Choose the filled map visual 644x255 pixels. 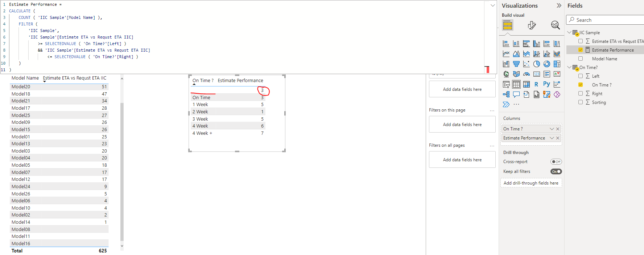pyautogui.click(x=516, y=74)
